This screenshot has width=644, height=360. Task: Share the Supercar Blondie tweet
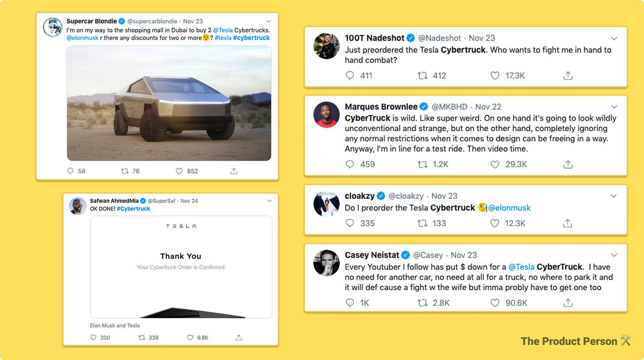234,171
